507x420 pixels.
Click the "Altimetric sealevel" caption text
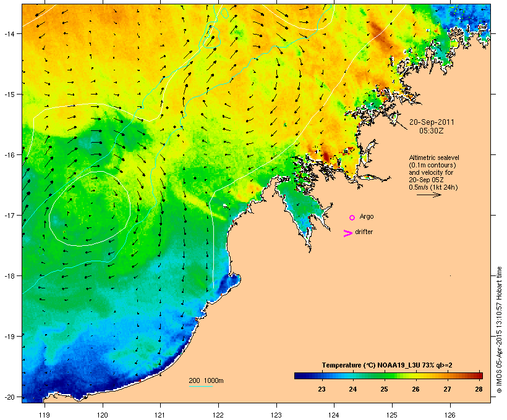[x=434, y=157]
